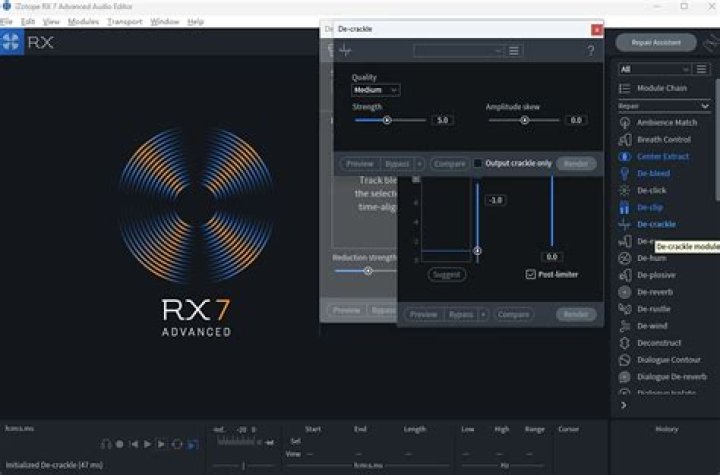Select the Breath Control module
The image size is (720, 475).
[x=663, y=139]
